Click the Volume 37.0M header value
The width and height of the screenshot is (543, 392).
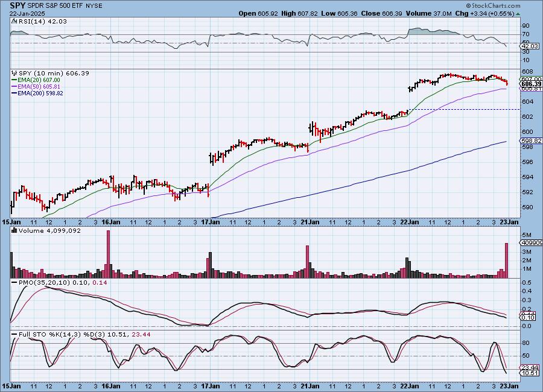[x=429, y=13]
